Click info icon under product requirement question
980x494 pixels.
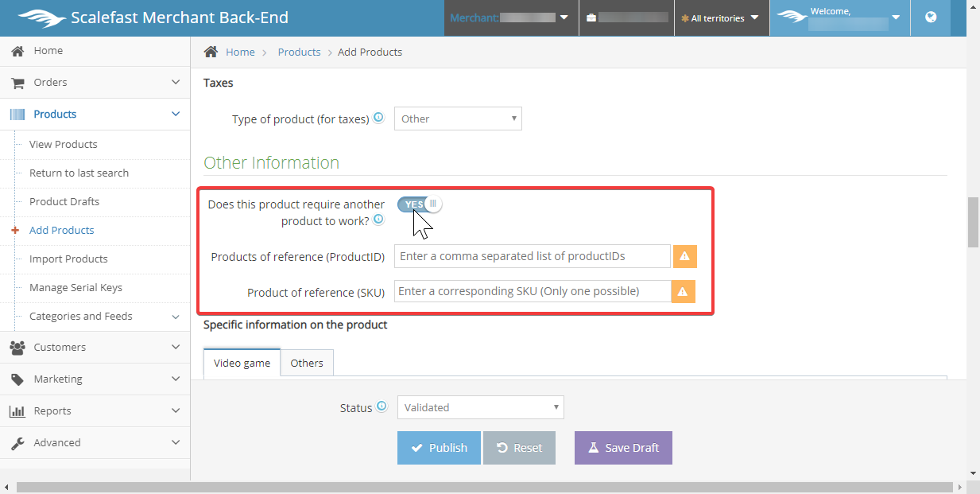378,220
